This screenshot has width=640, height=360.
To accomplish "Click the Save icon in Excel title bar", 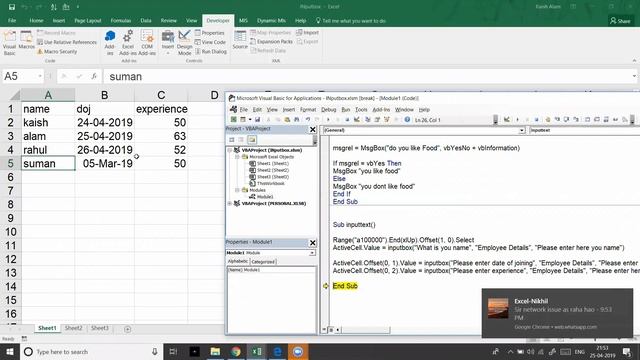I will [x=12, y=7].
